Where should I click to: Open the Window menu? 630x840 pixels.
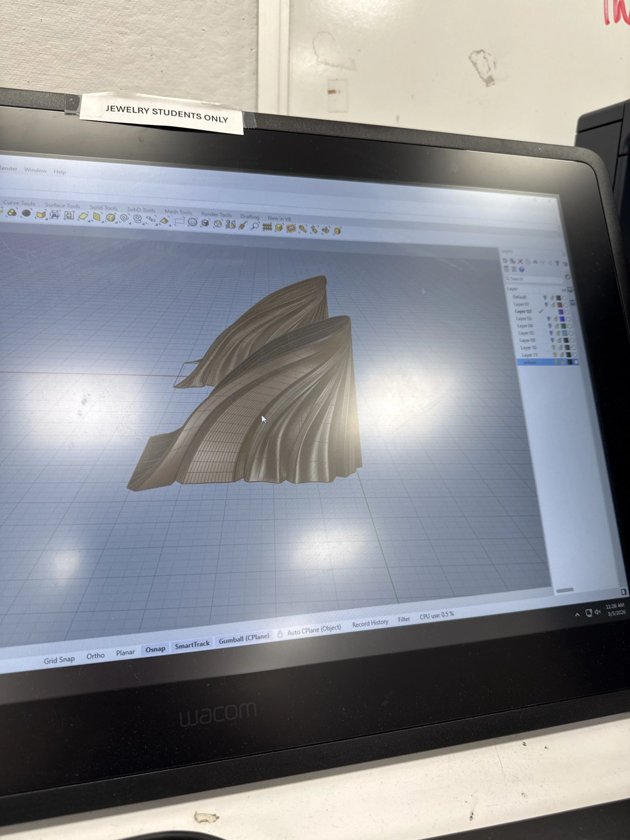[35, 170]
